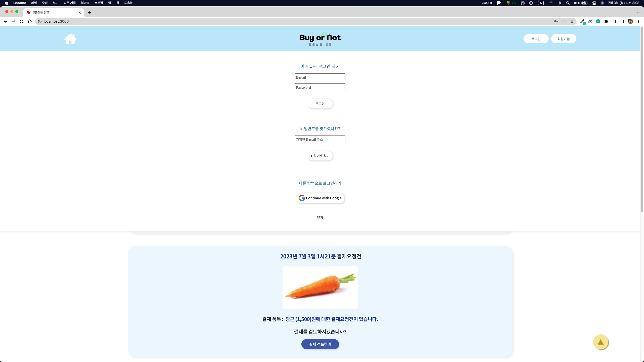Click the password key icon in the address bar
This screenshot has width=644, height=362.
[555, 21]
